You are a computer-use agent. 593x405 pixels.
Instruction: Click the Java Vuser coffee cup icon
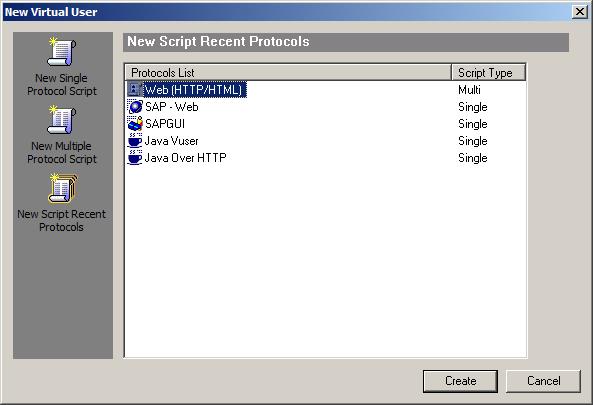tap(135, 141)
